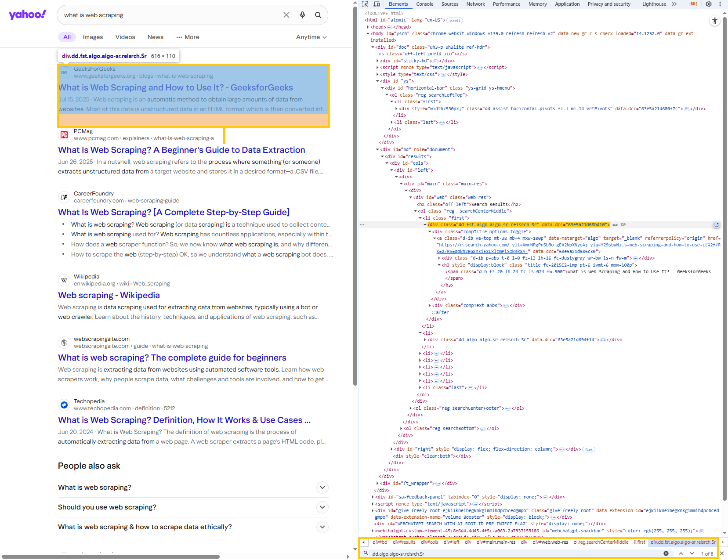Open the Web scraping - Wikipedia result

tap(109, 295)
